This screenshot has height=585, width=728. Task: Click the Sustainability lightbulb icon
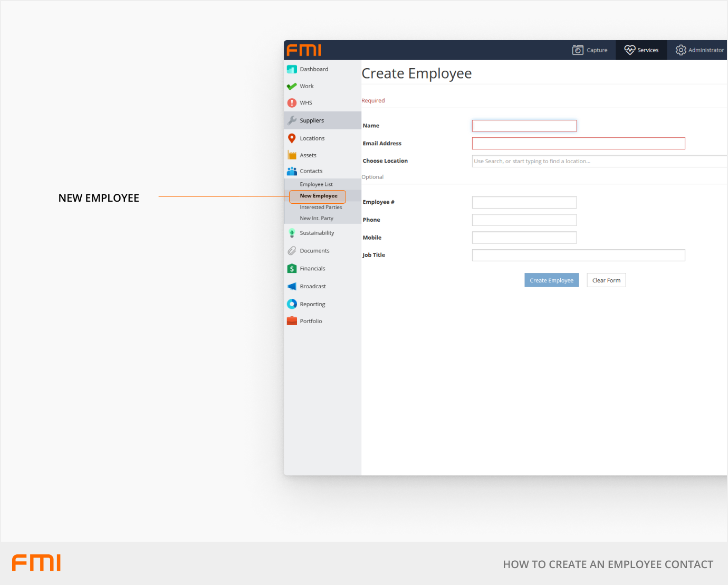click(x=292, y=233)
